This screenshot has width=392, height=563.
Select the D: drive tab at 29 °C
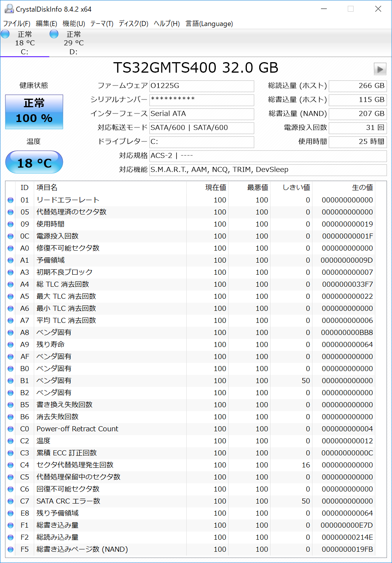73,43
